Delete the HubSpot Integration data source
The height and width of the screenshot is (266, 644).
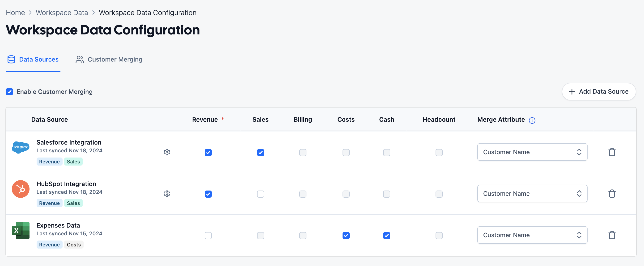click(x=612, y=194)
